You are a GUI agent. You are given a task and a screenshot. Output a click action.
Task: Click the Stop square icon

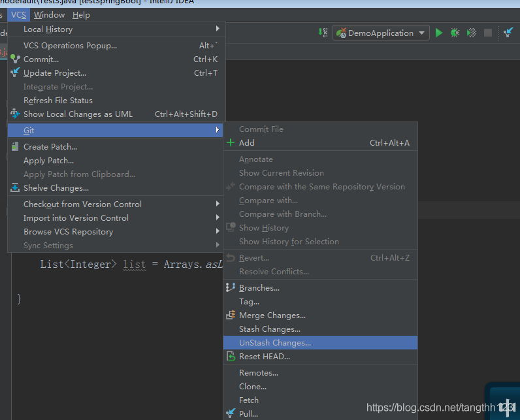(x=488, y=33)
